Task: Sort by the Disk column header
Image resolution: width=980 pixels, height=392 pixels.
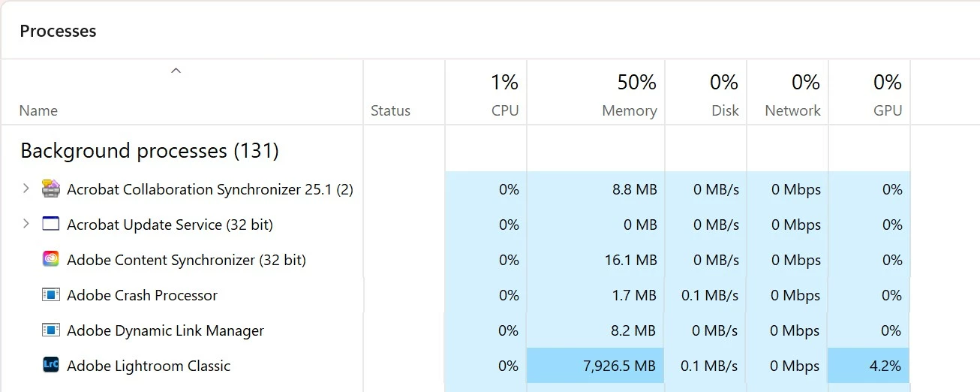Action: tap(725, 110)
